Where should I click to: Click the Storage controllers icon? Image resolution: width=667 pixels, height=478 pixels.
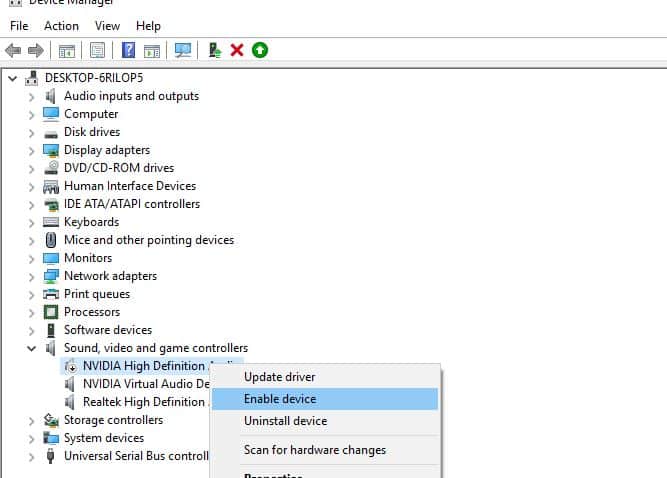(51, 420)
